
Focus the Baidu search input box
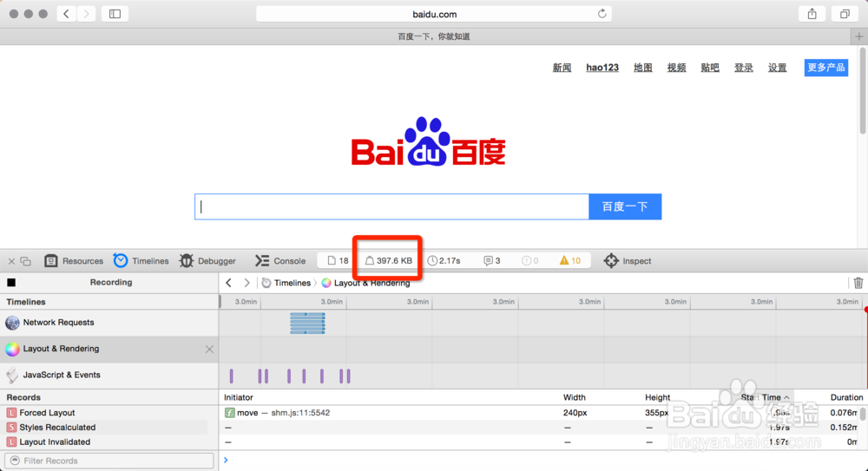point(392,206)
